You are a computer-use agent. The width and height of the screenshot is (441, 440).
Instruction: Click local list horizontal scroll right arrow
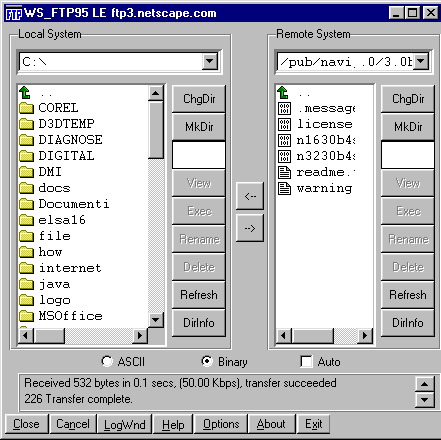[140, 335]
